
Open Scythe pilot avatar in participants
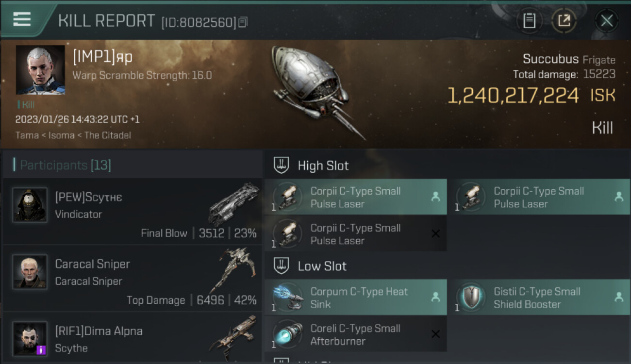[30, 205]
